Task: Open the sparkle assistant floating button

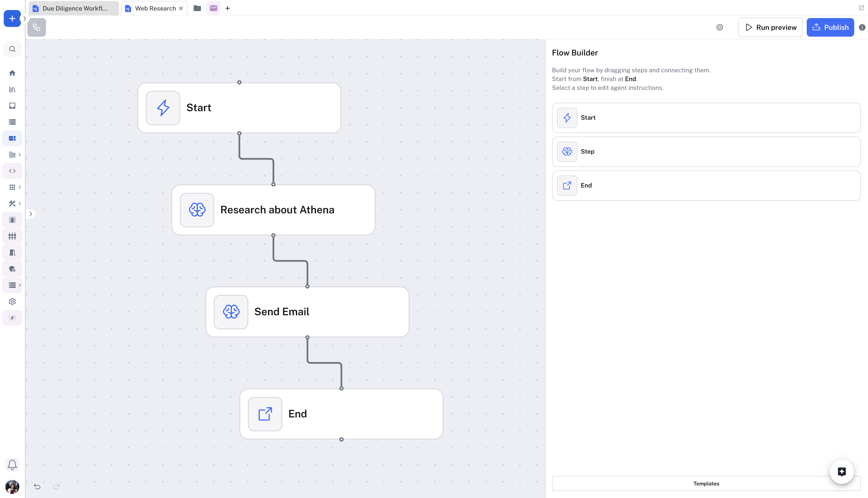Action: pyautogui.click(x=841, y=472)
